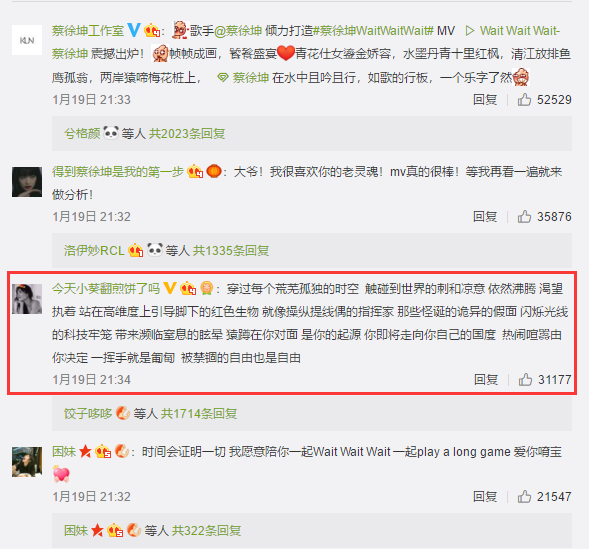Screen dimensions: 589x549
Task: Click thumbs-up icon beside 21547
Action: tap(524, 497)
